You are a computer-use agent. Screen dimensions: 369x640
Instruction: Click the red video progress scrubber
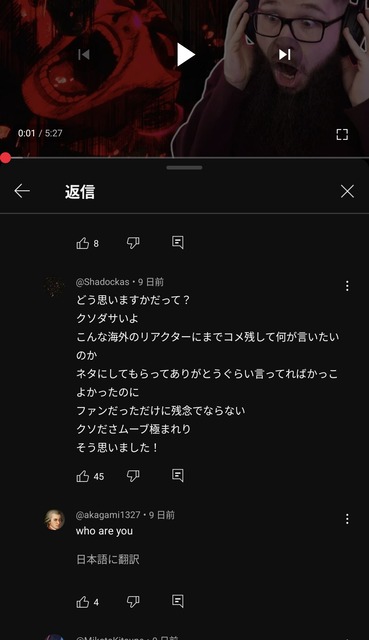click(x=5, y=158)
